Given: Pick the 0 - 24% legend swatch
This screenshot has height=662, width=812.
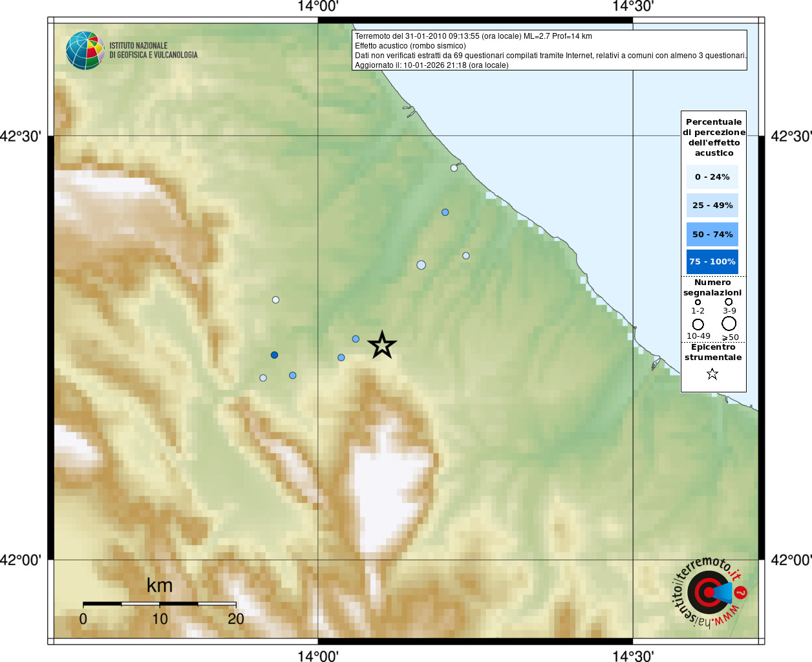Looking at the screenshot, I should tap(712, 177).
